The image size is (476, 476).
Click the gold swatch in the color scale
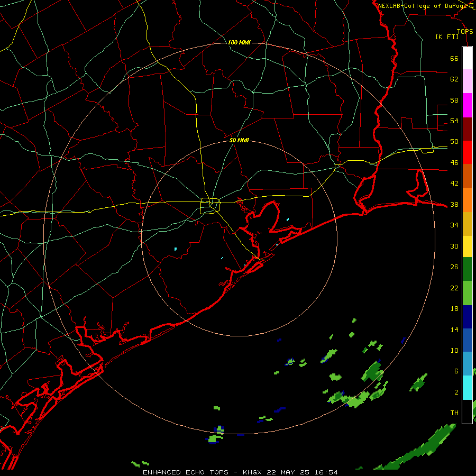coord(467,224)
